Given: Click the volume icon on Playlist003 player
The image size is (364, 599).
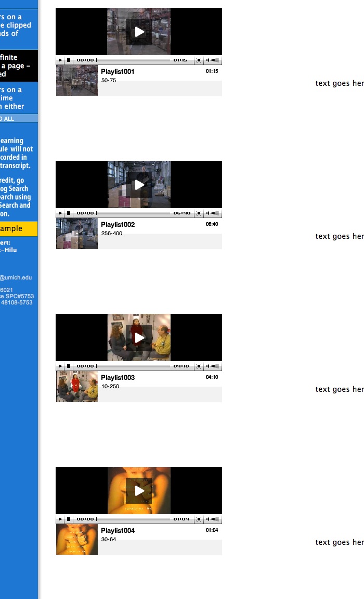Looking at the screenshot, I should (213, 366).
